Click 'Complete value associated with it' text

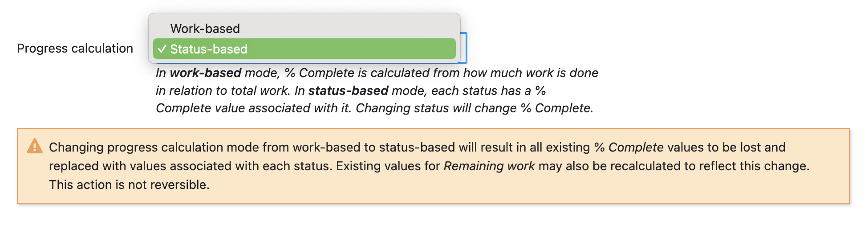tap(253, 108)
